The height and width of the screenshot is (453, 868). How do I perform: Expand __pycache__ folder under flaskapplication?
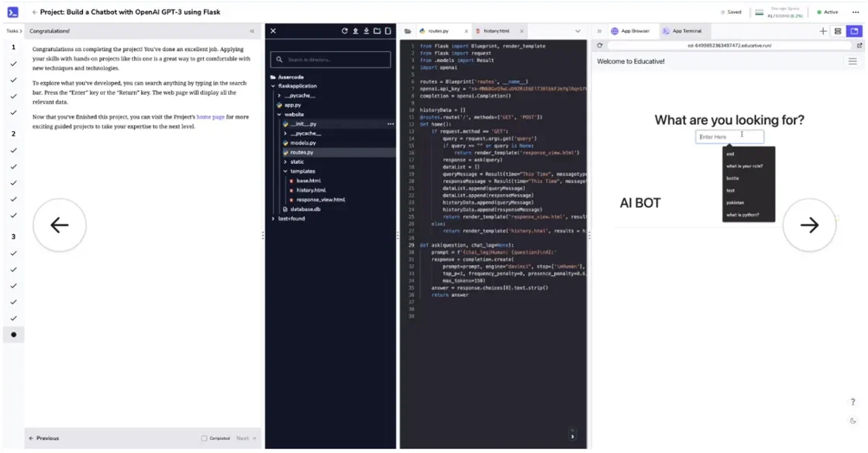(x=280, y=96)
